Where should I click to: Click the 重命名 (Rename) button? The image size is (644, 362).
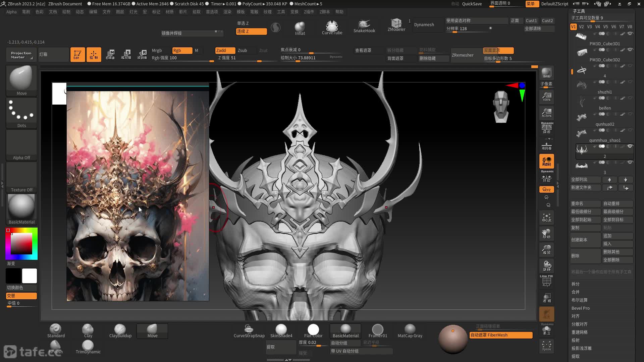point(585,204)
